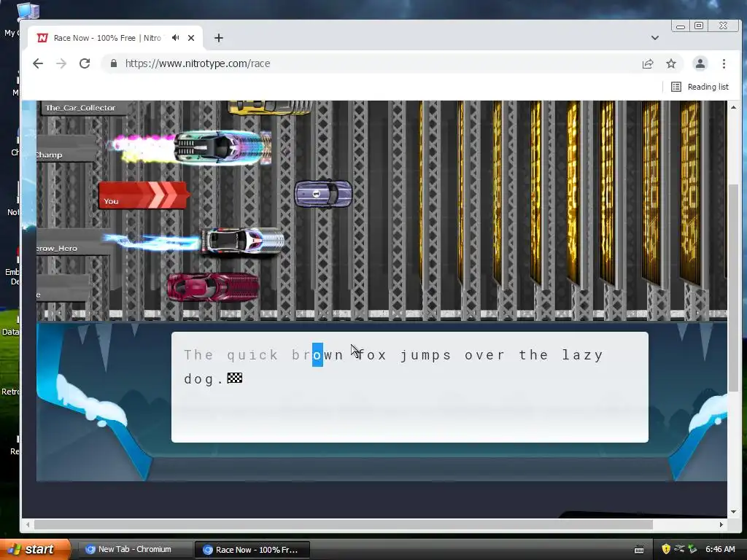
Task: Select the Race Now browser tab
Action: point(115,38)
